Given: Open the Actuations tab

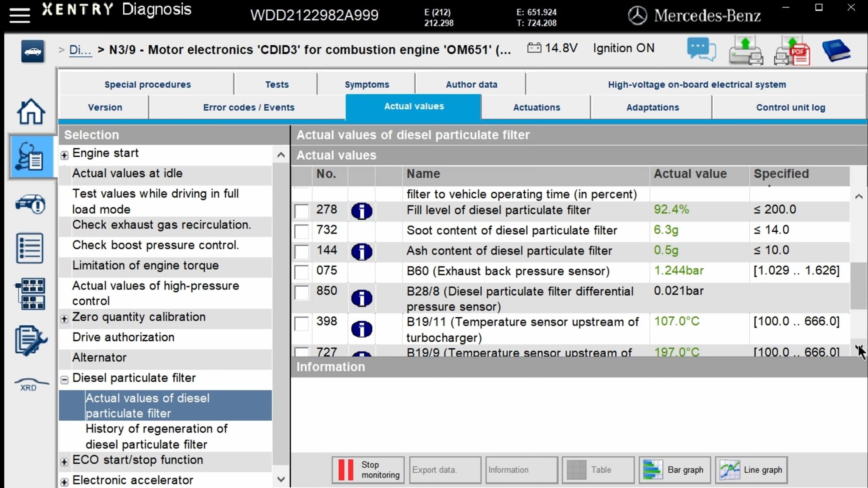Looking at the screenshot, I should [x=536, y=107].
